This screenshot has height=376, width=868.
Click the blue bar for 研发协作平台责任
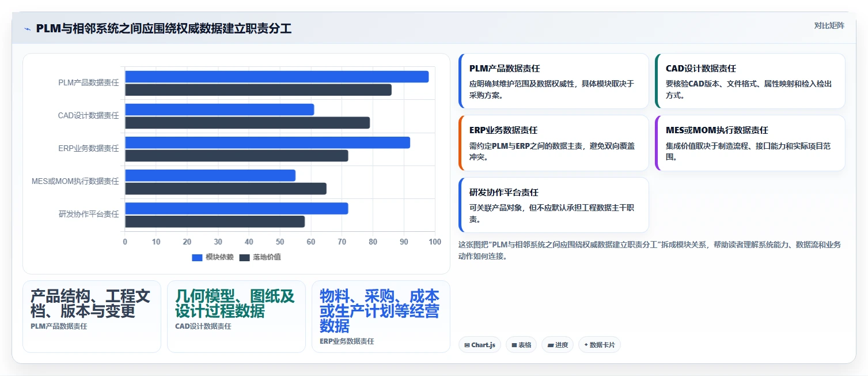coord(237,208)
